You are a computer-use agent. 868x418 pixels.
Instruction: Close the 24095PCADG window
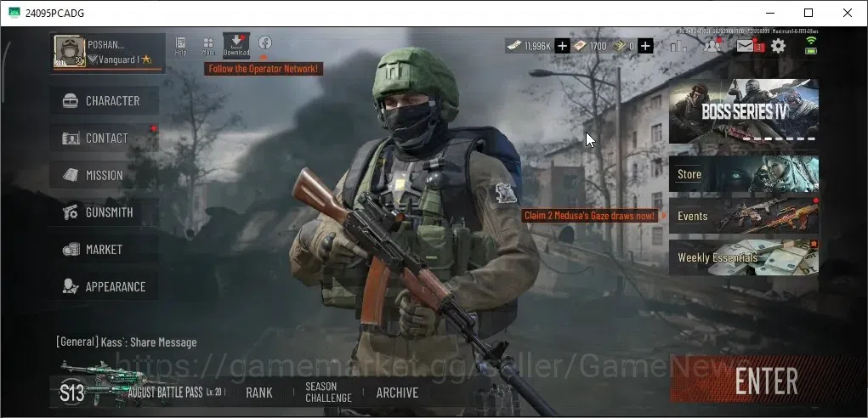coord(848,13)
